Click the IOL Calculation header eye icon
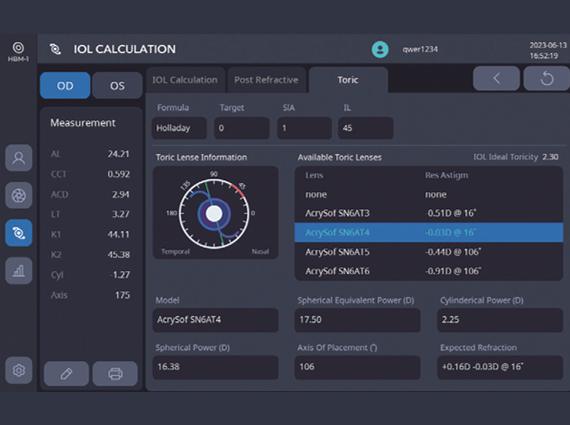The width and height of the screenshot is (570, 425). (x=55, y=49)
